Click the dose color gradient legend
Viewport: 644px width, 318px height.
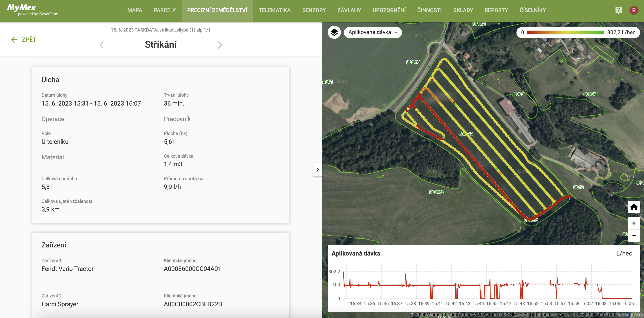point(566,32)
